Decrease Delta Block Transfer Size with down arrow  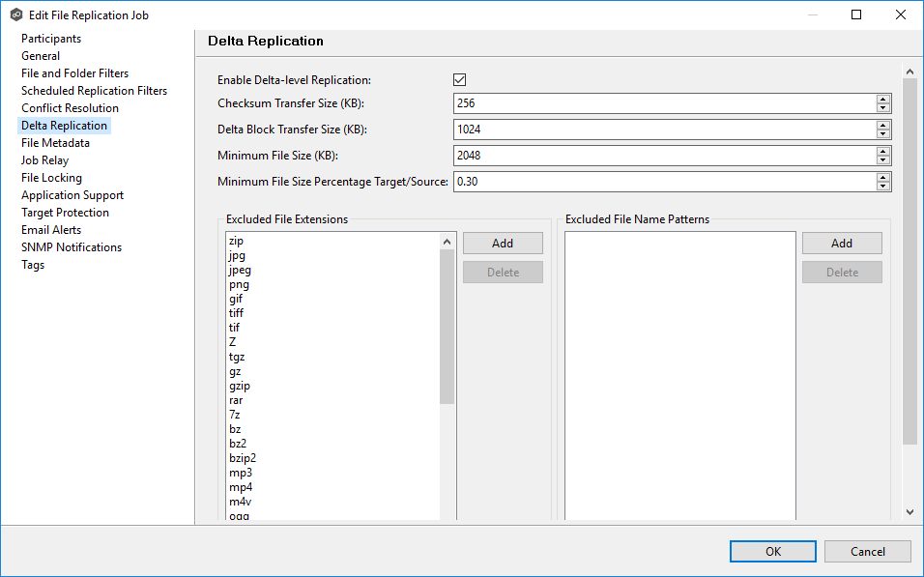click(883, 133)
